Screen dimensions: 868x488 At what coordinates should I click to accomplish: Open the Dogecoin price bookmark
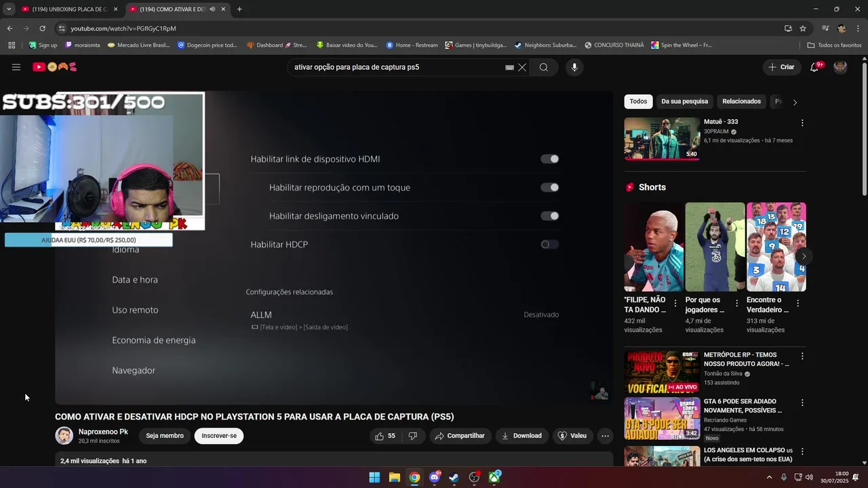[208, 45]
